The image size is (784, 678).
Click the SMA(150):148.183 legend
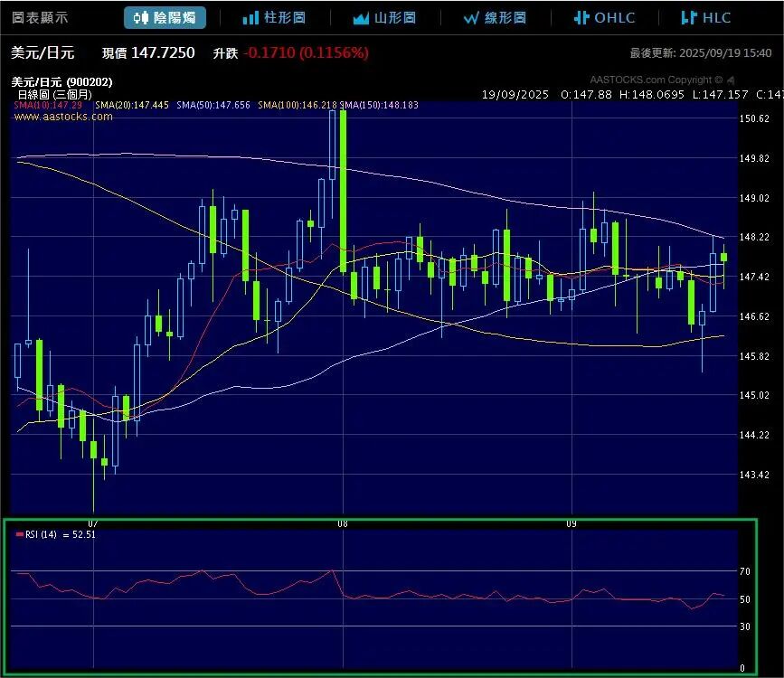point(379,105)
